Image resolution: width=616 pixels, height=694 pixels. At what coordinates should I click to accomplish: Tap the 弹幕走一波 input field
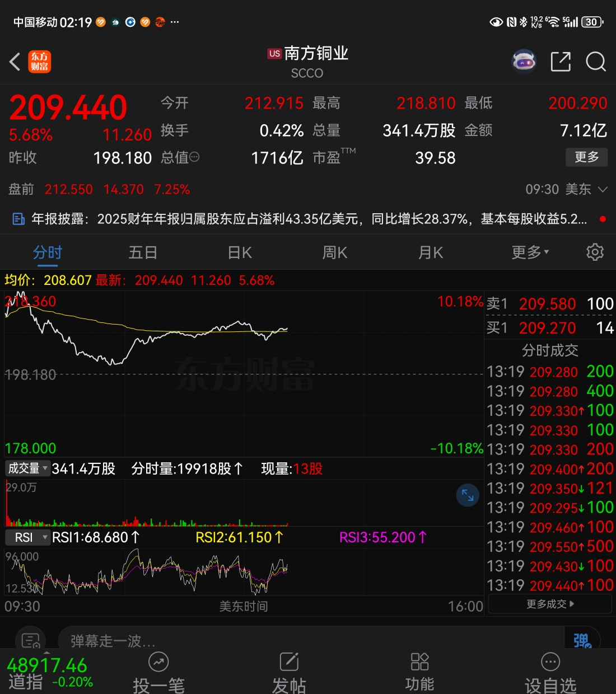pos(311,640)
